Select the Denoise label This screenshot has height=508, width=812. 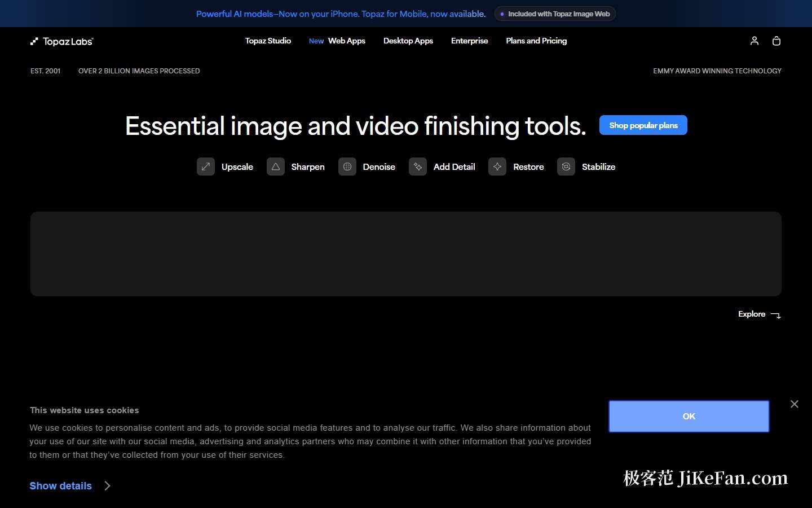379,167
